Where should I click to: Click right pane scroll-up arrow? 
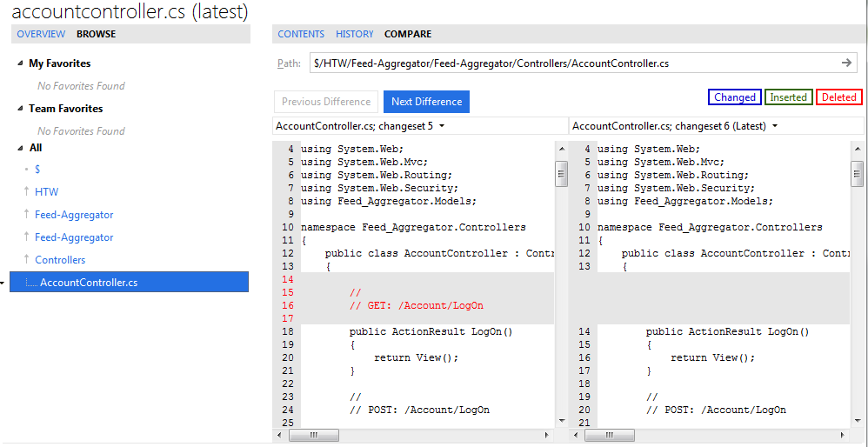click(x=858, y=150)
